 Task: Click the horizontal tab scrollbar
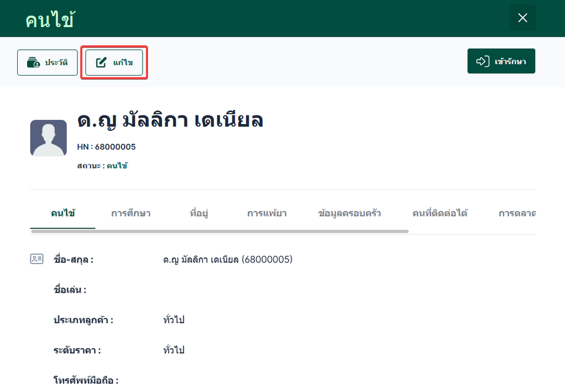[220, 231]
